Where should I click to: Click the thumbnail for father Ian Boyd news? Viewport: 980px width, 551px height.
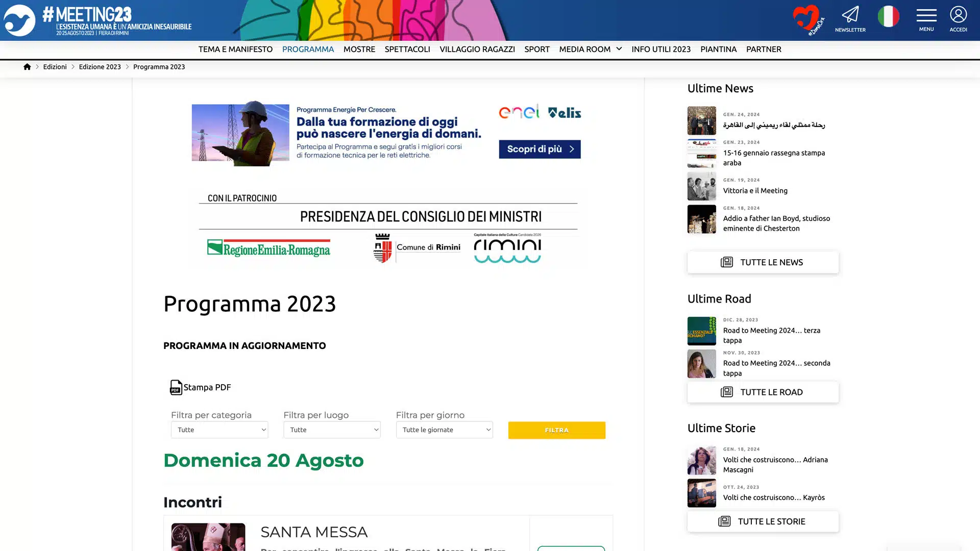click(701, 219)
